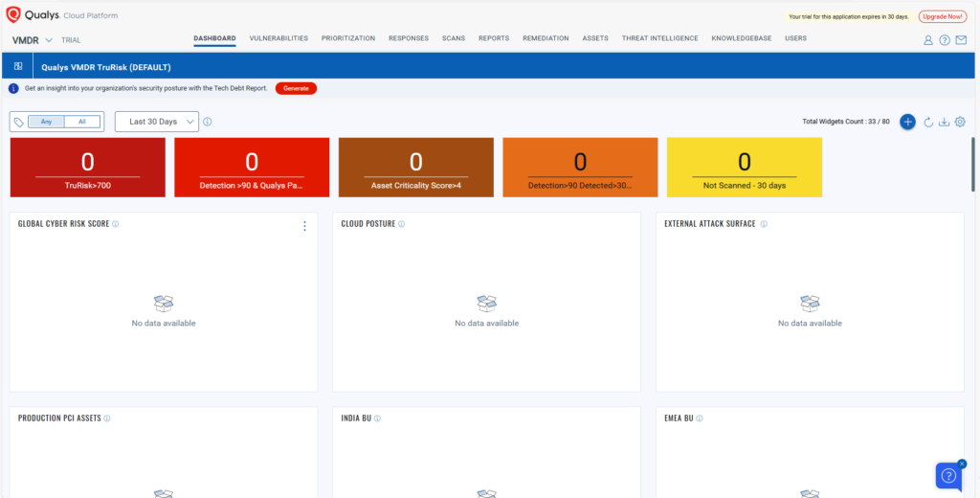Click the EXTERNAL ATTACK SURFACE title
Image resolution: width=980 pixels, height=498 pixels.
[710, 224]
